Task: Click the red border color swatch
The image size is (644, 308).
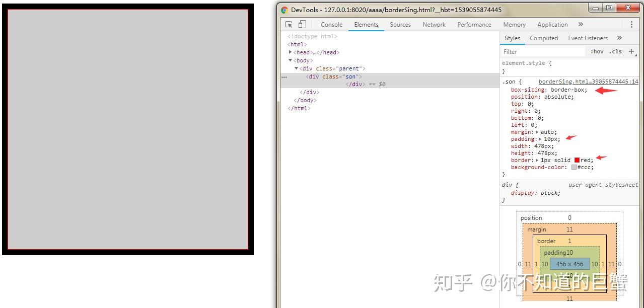Action: point(577,160)
